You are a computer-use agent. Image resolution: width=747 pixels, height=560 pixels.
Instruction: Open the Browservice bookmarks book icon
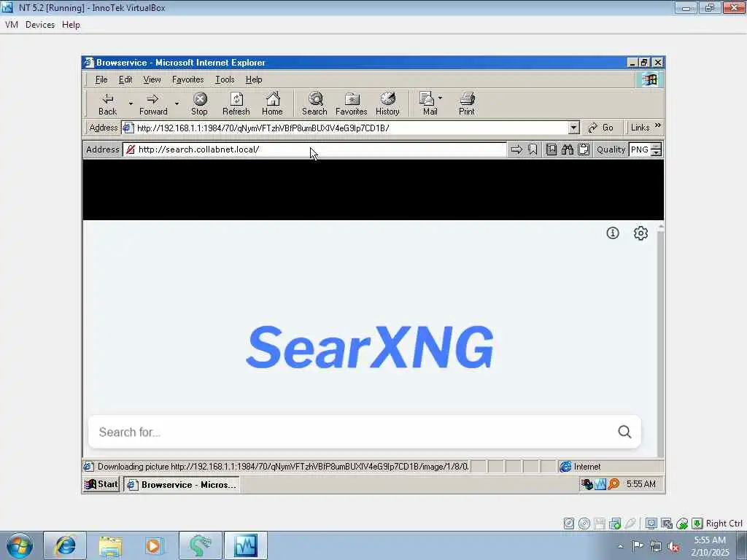click(x=551, y=149)
